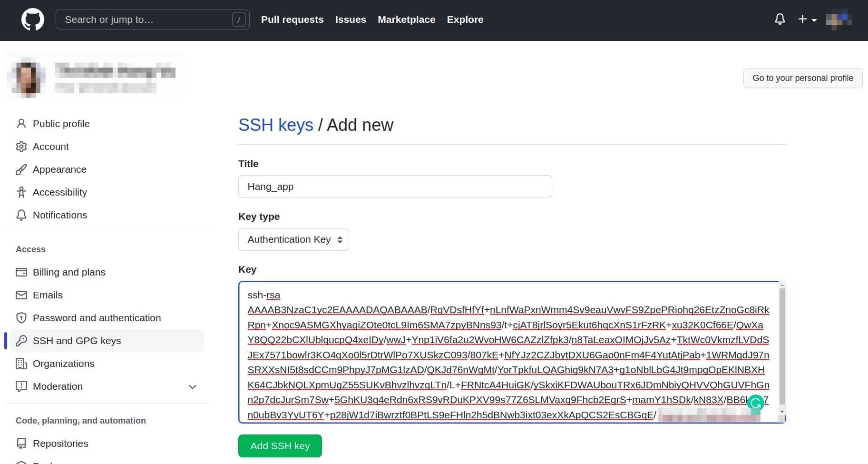Open the create new plus menu

tap(806, 19)
